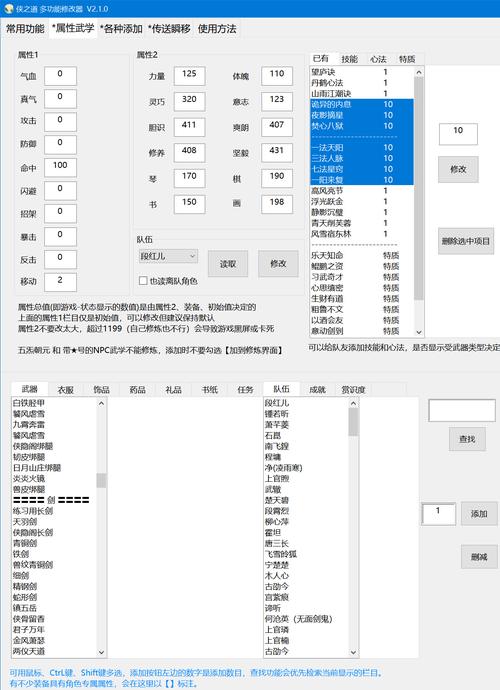Select 以酒会友 trait row
Viewport: 500px width, 690px height.
(x=362, y=320)
